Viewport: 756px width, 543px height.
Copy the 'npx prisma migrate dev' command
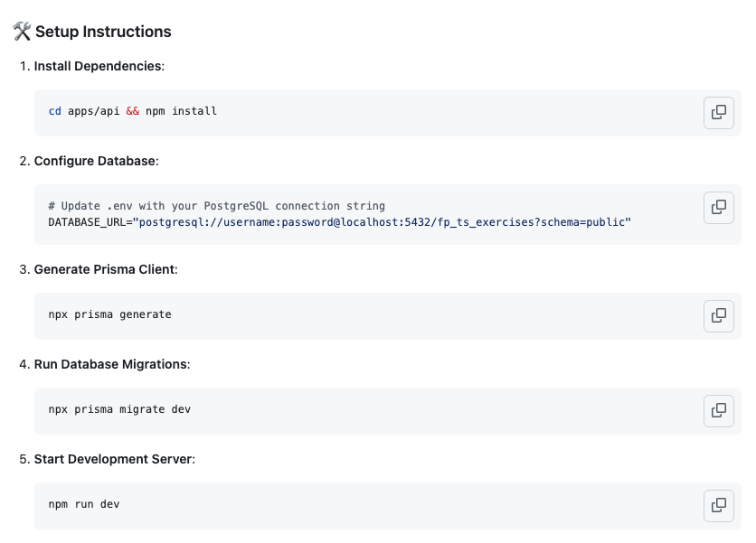pyautogui.click(x=718, y=411)
